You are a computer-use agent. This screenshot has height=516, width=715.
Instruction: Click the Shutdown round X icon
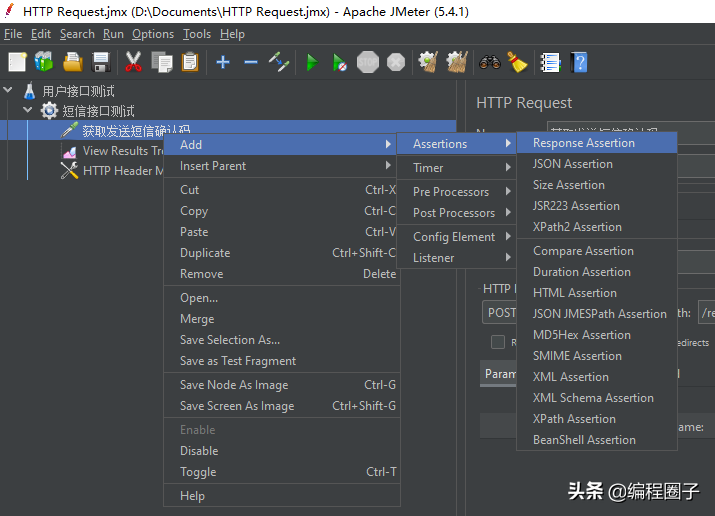(396, 62)
